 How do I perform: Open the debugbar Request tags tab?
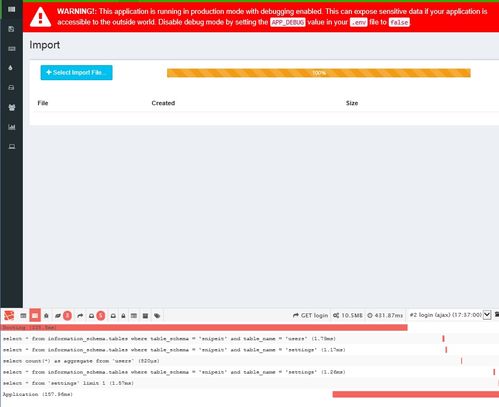(157, 315)
